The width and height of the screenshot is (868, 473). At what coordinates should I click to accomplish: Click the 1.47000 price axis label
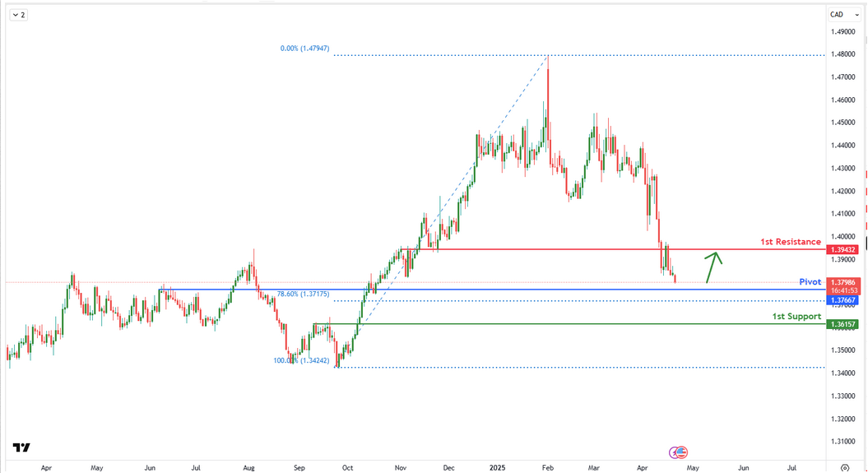[x=842, y=77]
